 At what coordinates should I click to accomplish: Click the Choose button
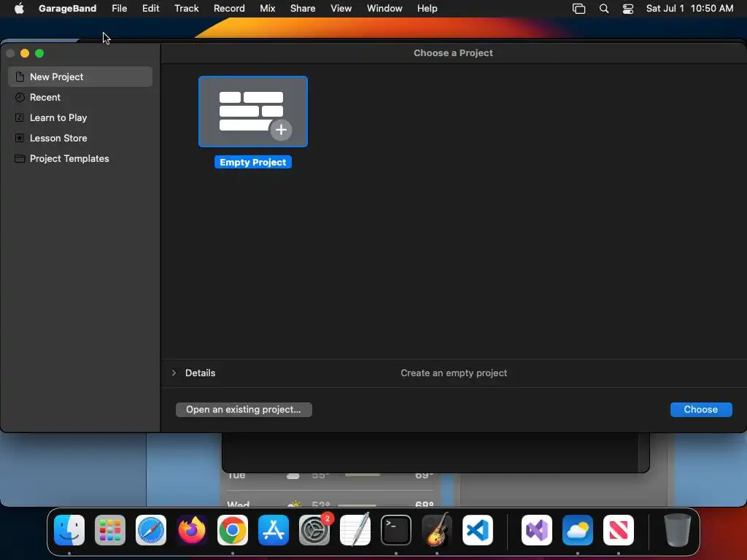701,410
